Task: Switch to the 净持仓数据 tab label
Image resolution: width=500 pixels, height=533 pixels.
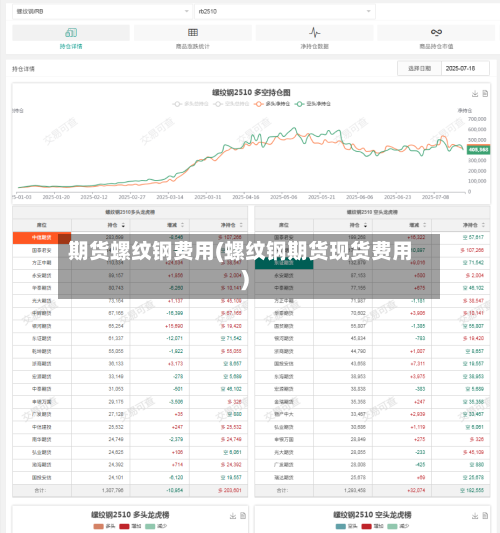Action: (314, 46)
